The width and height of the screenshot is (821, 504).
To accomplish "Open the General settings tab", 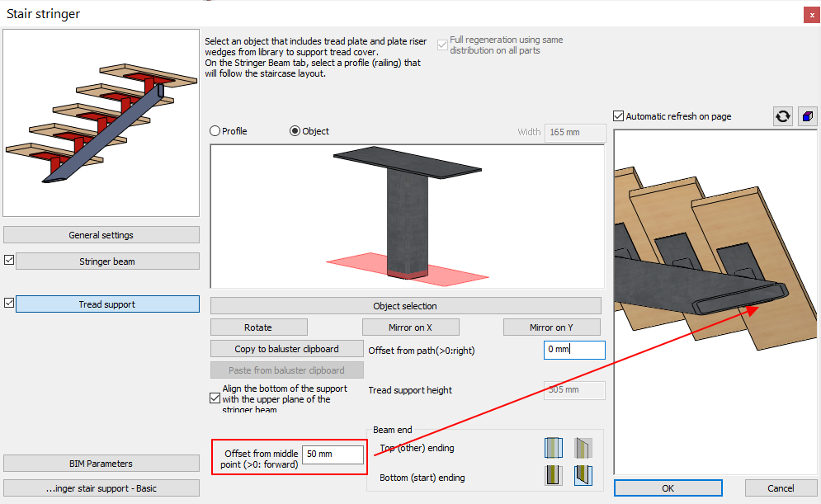I will (x=101, y=235).
